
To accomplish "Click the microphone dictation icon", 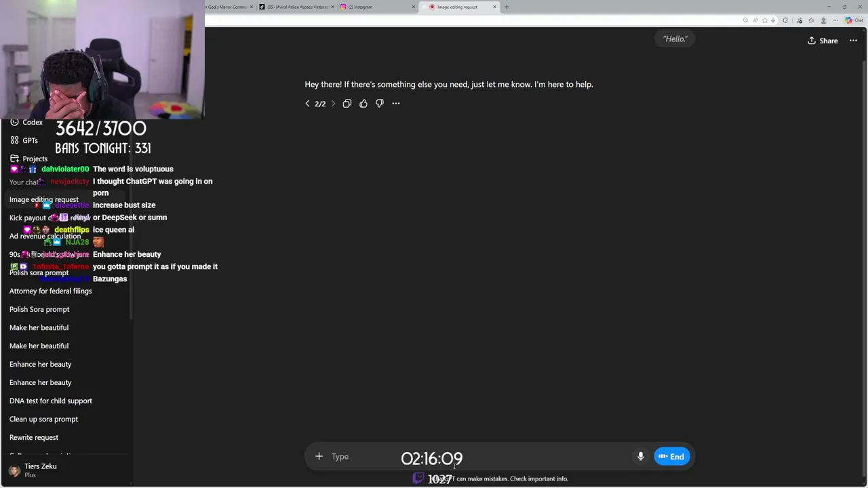I will 640,456.
